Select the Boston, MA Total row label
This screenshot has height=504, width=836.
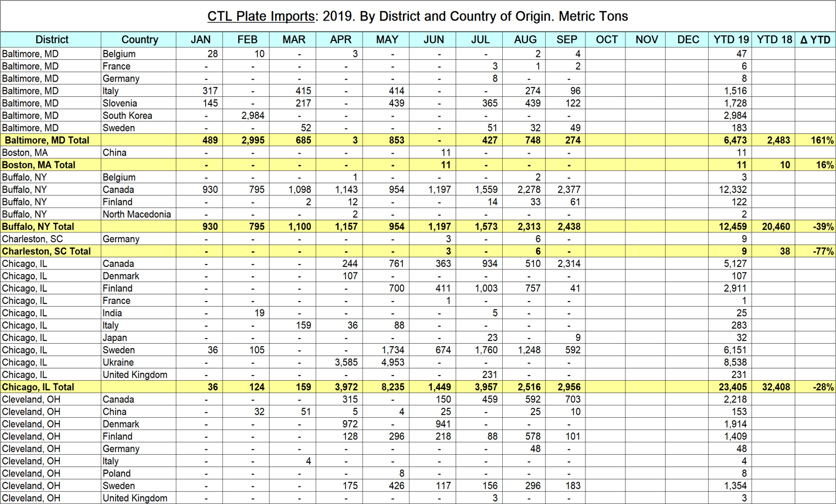point(39,165)
